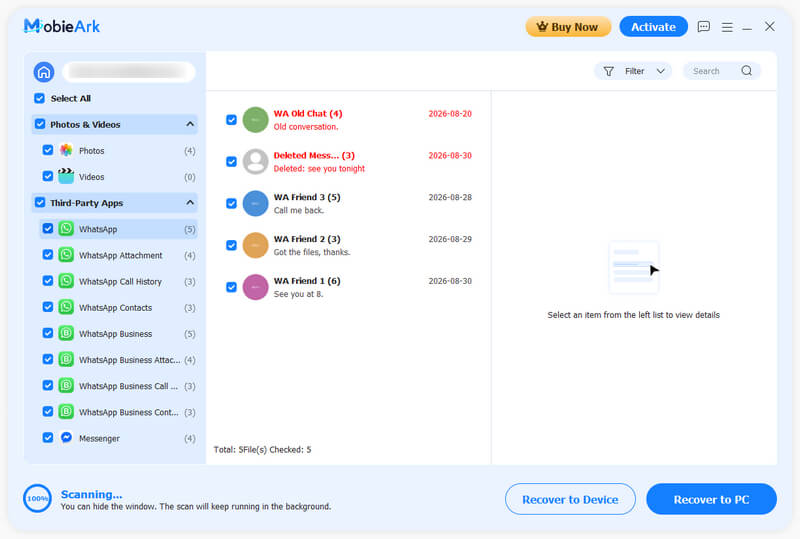Click the WhatsApp Contacts icon
800x539 pixels.
point(66,307)
